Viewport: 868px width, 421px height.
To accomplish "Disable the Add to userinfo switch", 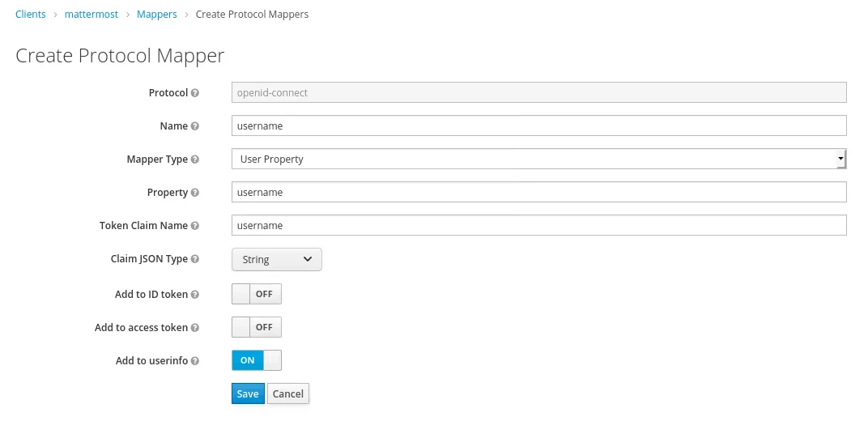I will [256, 360].
